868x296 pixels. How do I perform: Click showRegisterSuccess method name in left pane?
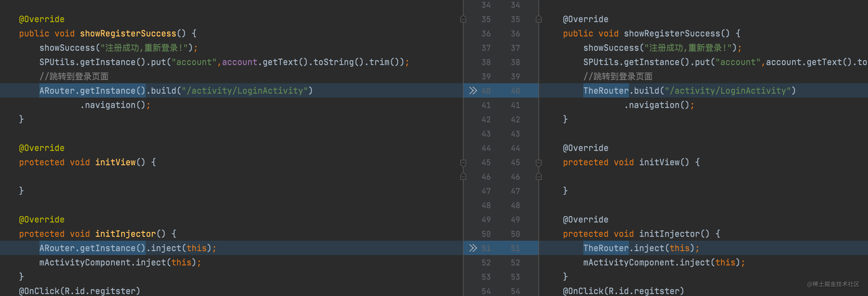(128, 33)
